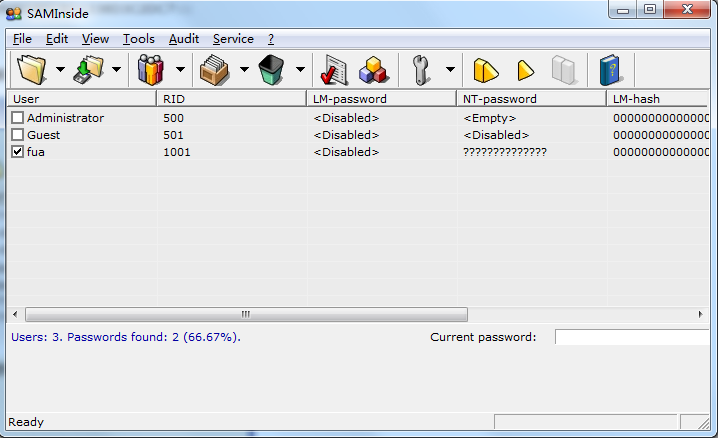The width and height of the screenshot is (718, 442).
Task: Click fua's LM-password <Disabled> cell
Action: [346, 152]
